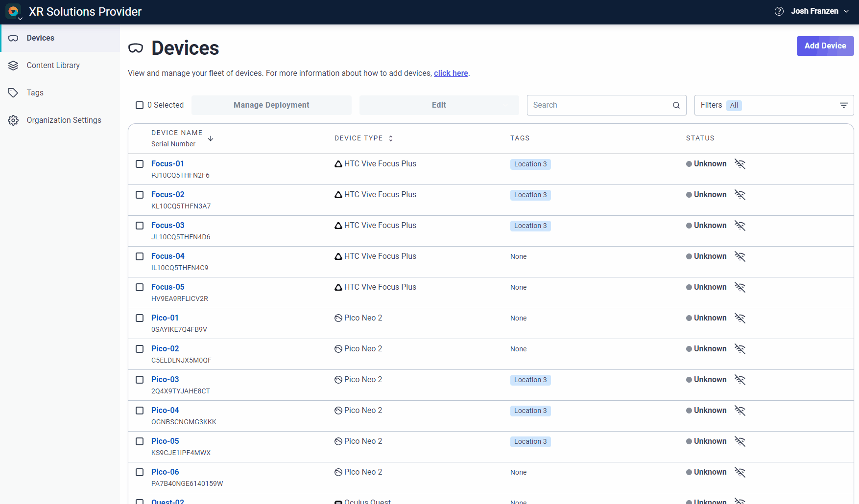Toggle the select-all checkbox near 0 Selected
Viewport: 859px width, 504px height.
point(140,105)
